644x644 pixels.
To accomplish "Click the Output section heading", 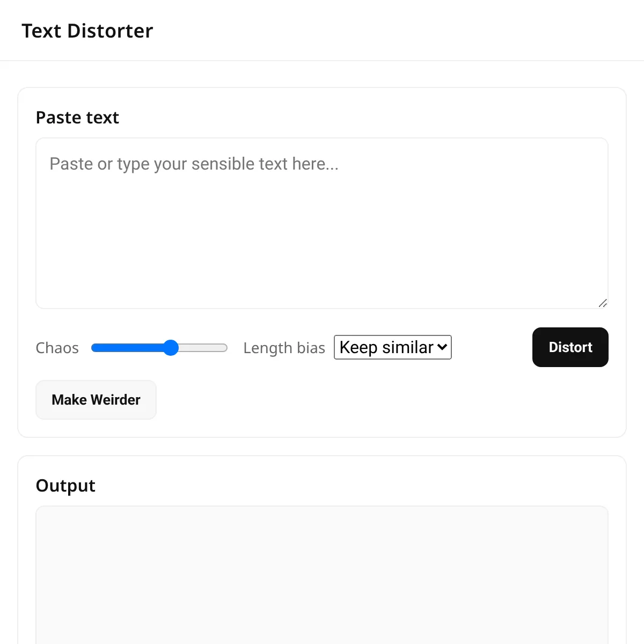I will point(65,486).
